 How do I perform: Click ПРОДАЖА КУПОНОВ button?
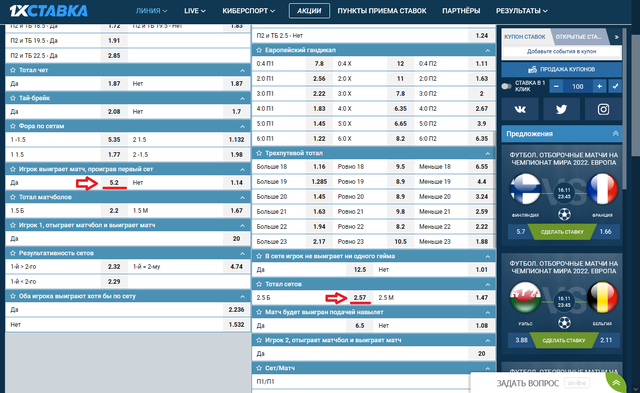562,69
